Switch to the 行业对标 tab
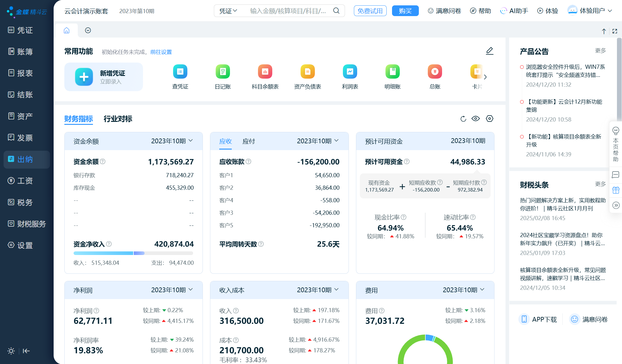 coord(118,119)
